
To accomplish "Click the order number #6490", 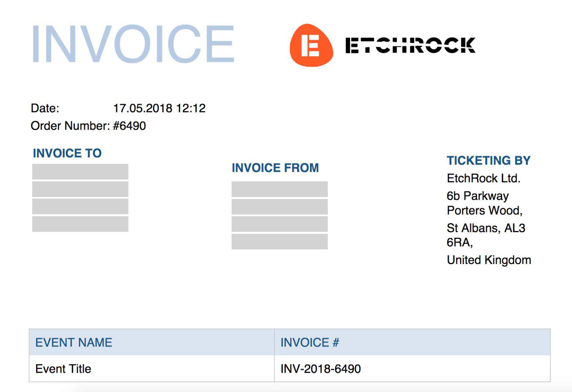I will click(129, 126).
